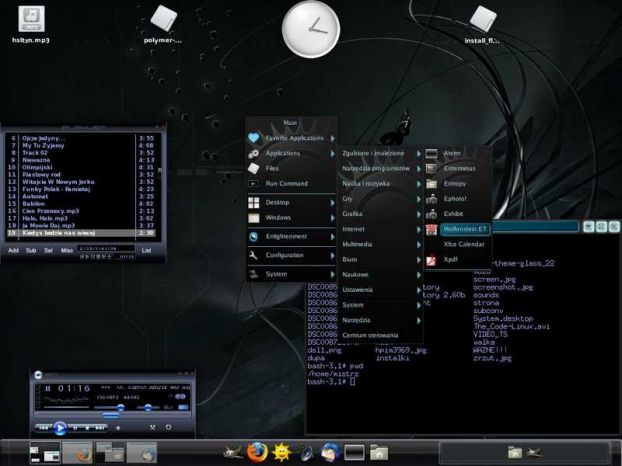
Task: Open Favorite Applications in Main menu
Action: [292, 138]
